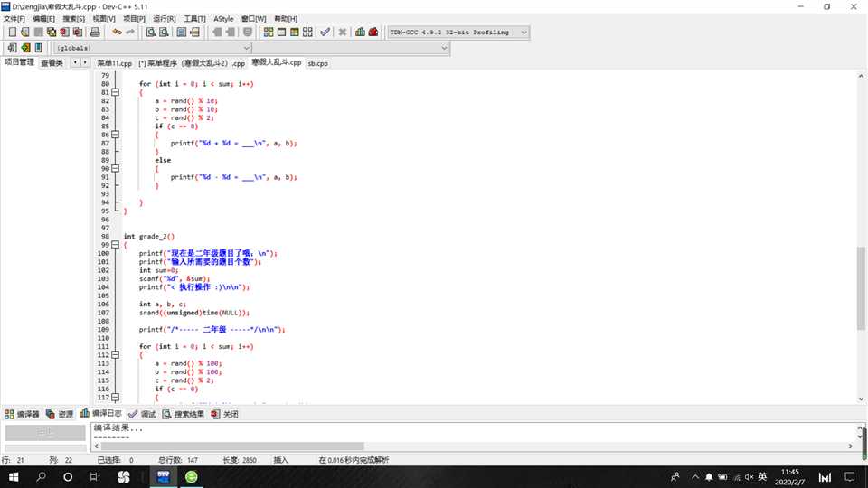The width and height of the screenshot is (868, 488).
Task: Click the blue bookmark icon in second toolbar row
Action: click(x=39, y=48)
